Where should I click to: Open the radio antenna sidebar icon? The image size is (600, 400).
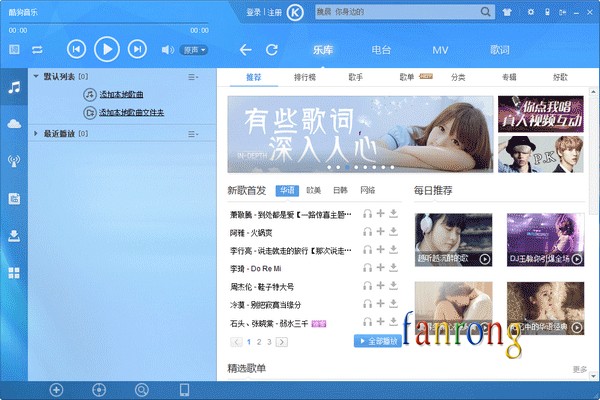[14, 161]
